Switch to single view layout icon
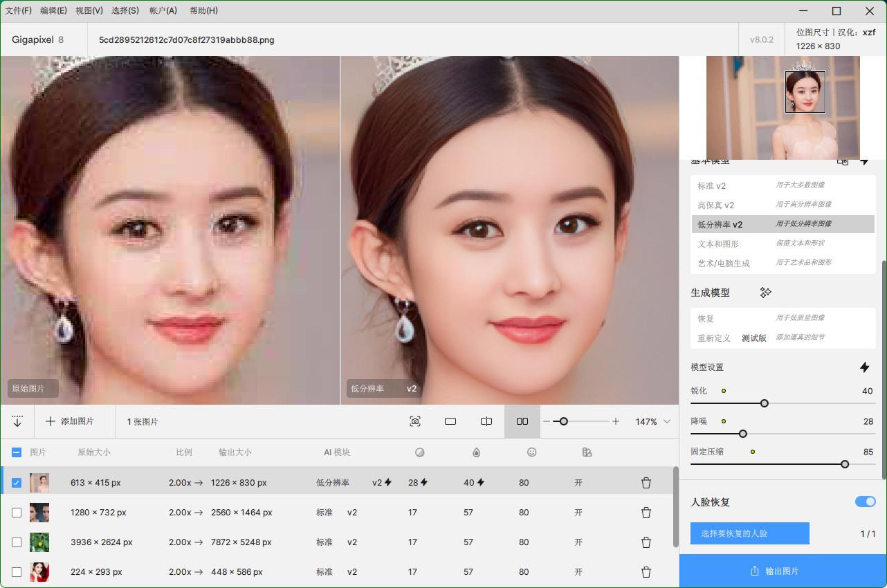This screenshot has width=887, height=588. (450, 421)
